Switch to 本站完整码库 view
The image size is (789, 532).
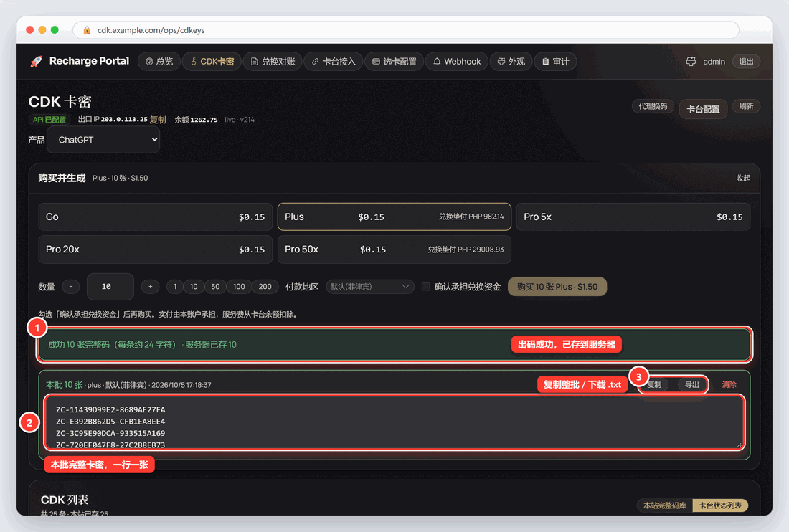[x=665, y=505]
